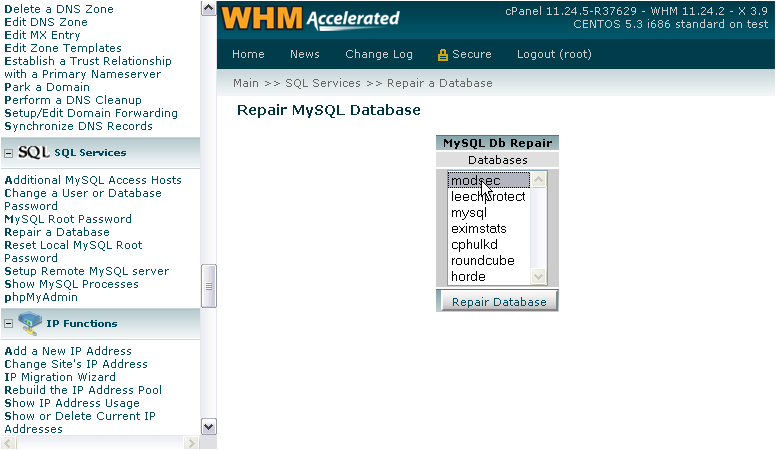Viewport: 776px width, 450px height.
Task: Click the sidebar vertical scrollbar thumb
Action: [x=208, y=286]
